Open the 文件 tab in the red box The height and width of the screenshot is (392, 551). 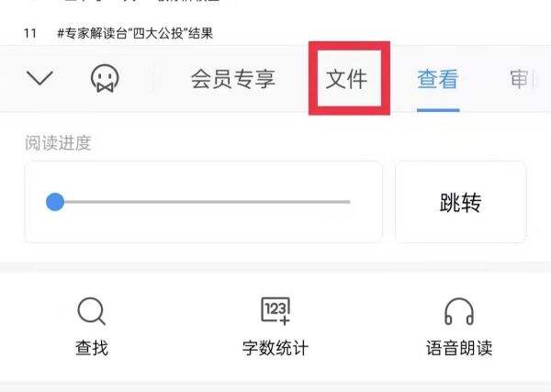click(346, 79)
